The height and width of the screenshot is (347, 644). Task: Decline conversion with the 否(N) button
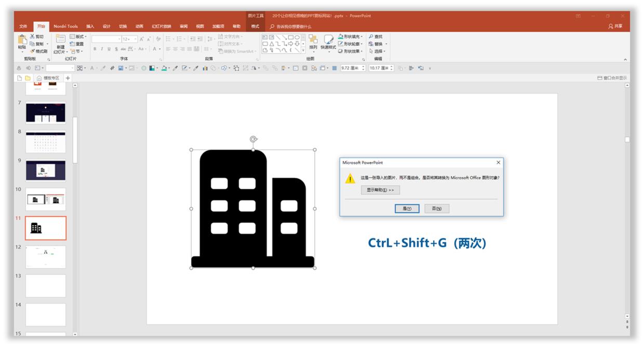pyautogui.click(x=436, y=209)
